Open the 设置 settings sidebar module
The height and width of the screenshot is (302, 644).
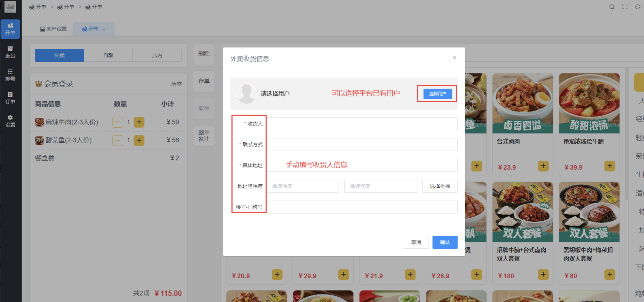tap(10, 121)
